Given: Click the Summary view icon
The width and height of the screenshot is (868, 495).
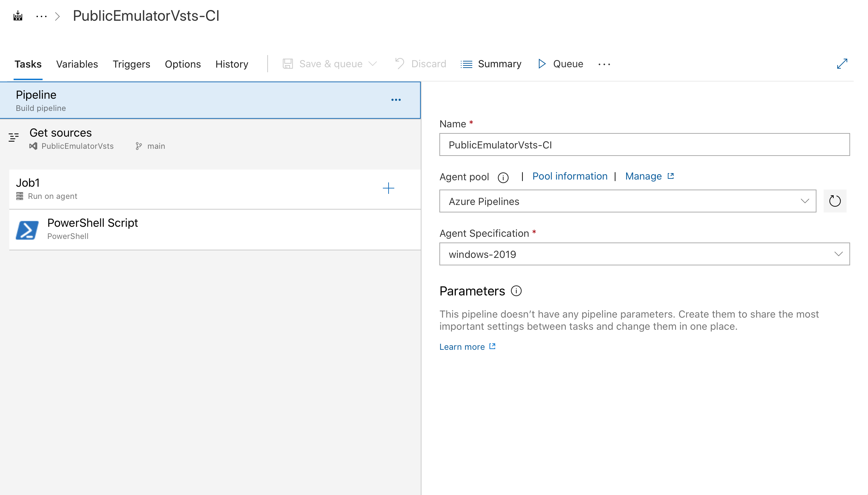Looking at the screenshot, I should point(467,64).
